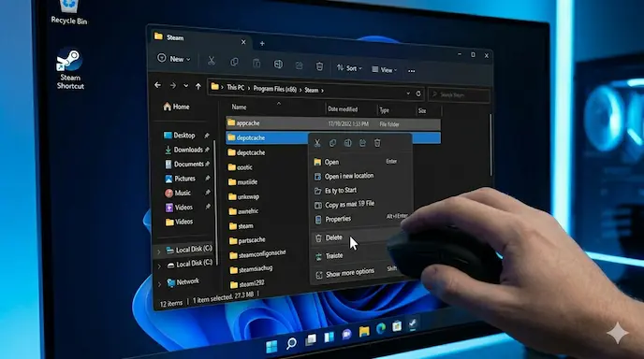Open the recent locations chevron near arrows
The height and width of the screenshot is (359, 644).
pyautogui.click(x=185, y=86)
